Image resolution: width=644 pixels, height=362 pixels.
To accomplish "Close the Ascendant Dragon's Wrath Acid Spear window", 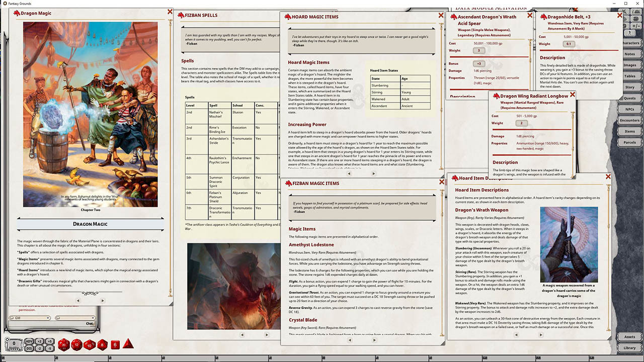I will (530, 16).
